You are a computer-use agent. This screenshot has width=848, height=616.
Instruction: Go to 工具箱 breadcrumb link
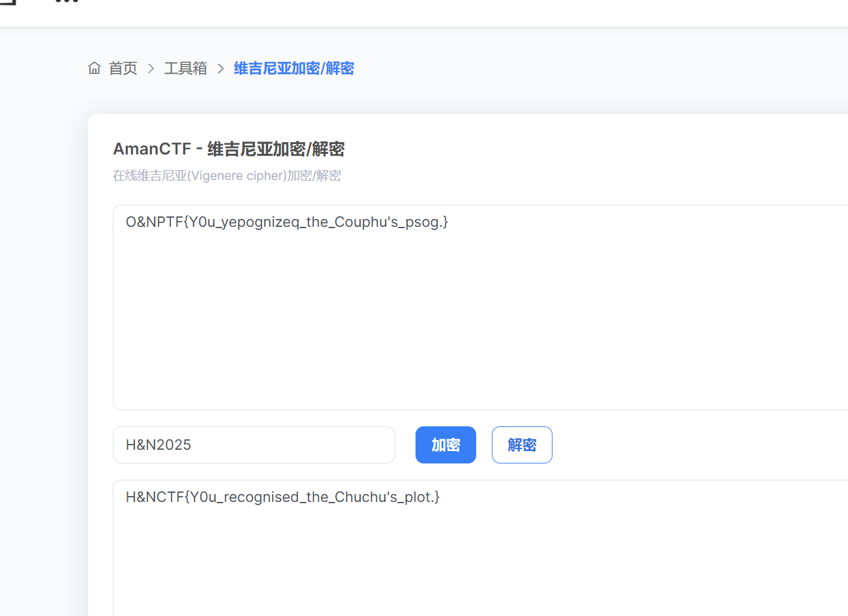click(x=185, y=68)
